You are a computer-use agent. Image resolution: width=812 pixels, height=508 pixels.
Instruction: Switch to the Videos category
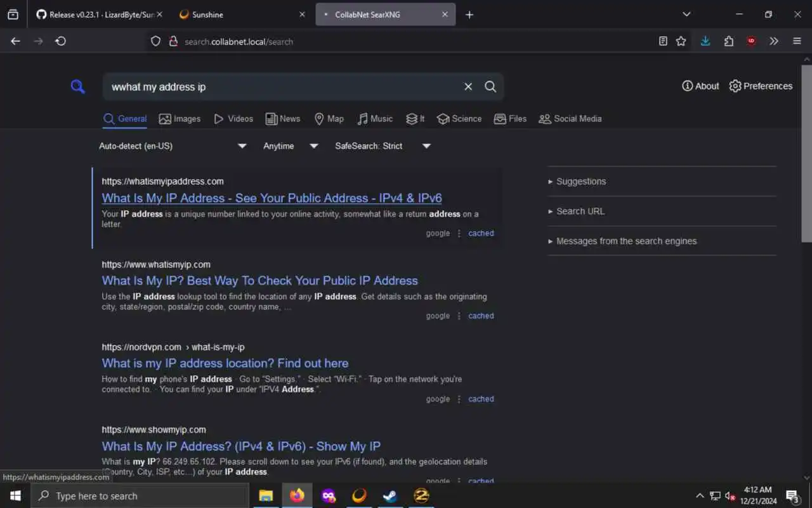click(233, 119)
